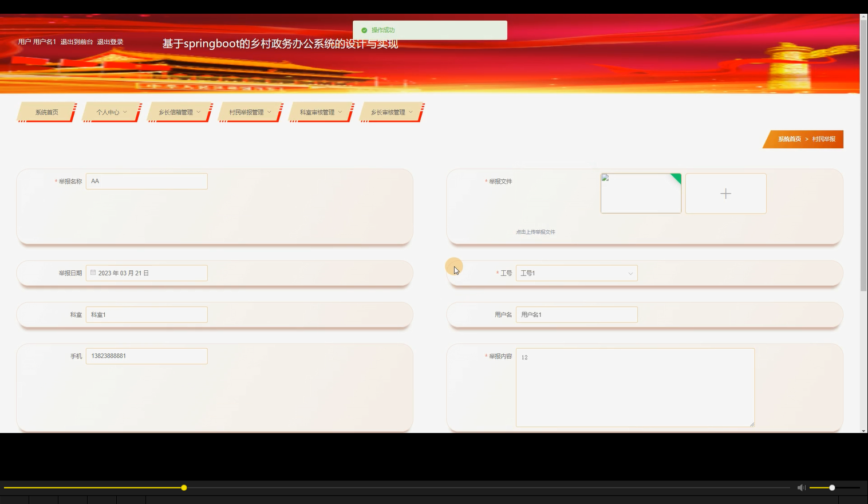The image size is (868, 504).
Task: Click the resize grip of 举报内容 textarea
Action: tap(752, 424)
